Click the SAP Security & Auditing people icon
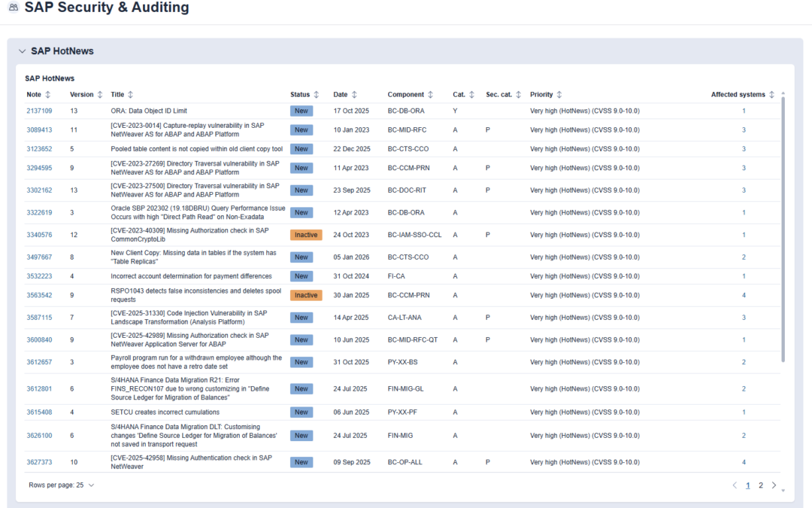 click(x=14, y=8)
